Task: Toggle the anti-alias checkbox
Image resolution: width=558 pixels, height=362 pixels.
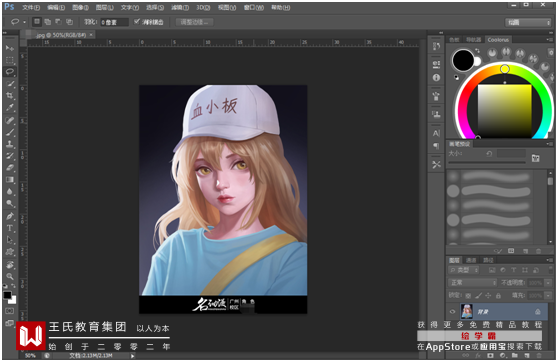Action: point(137,22)
